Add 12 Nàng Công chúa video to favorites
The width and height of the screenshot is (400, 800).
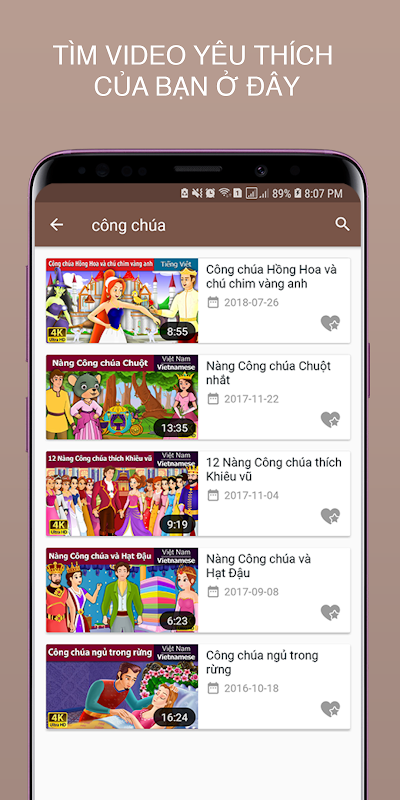(330, 516)
